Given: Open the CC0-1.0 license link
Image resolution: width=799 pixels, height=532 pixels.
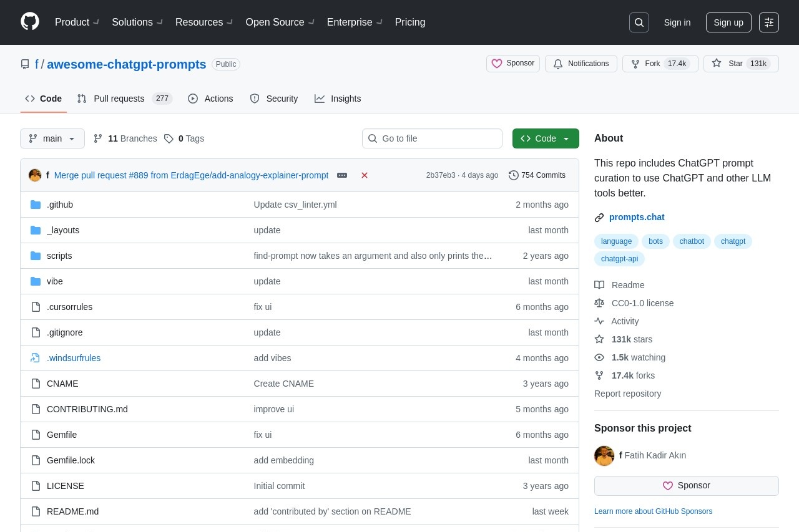Looking at the screenshot, I should tap(634, 303).
